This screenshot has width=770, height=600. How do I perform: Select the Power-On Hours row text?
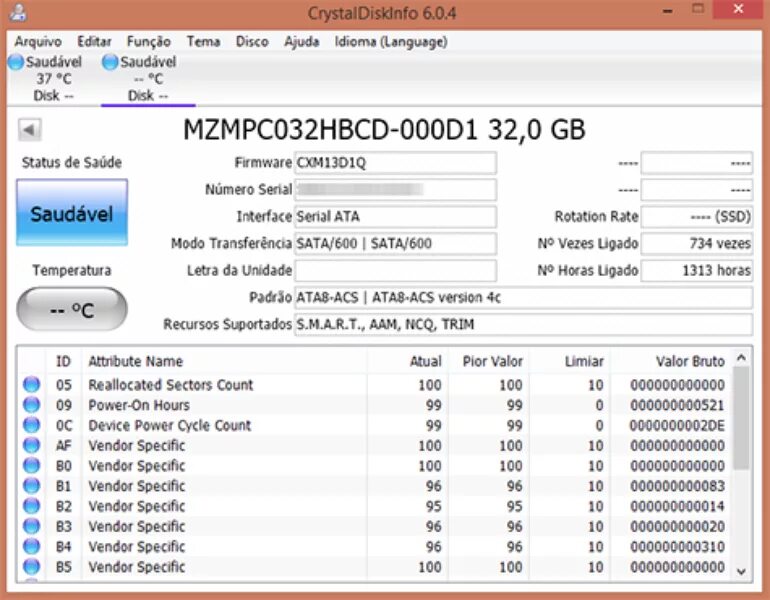(139, 405)
